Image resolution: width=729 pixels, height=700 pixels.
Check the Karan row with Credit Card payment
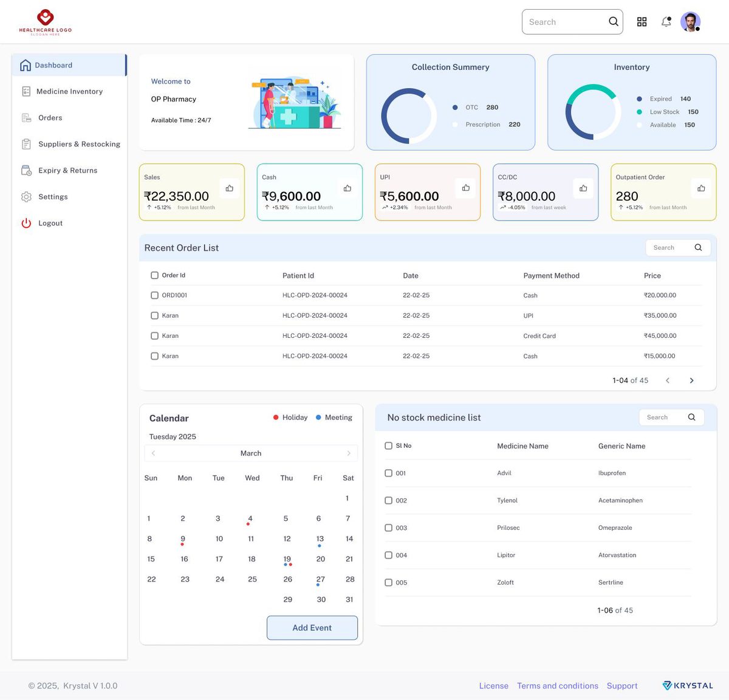pos(154,336)
